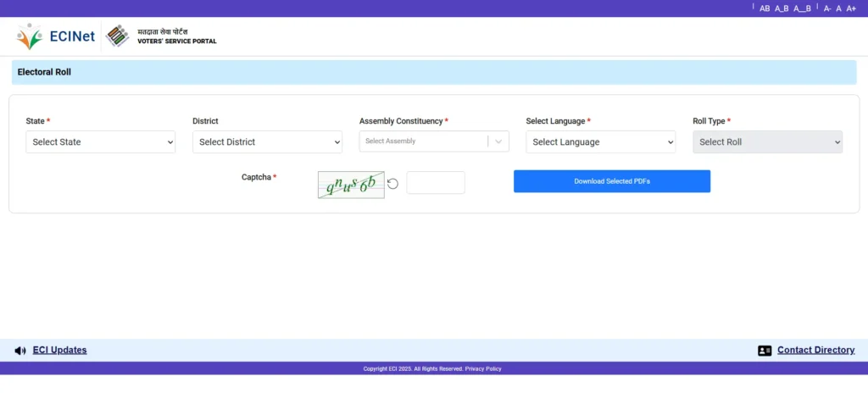Click the Contact Directory card icon

[765, 351]
